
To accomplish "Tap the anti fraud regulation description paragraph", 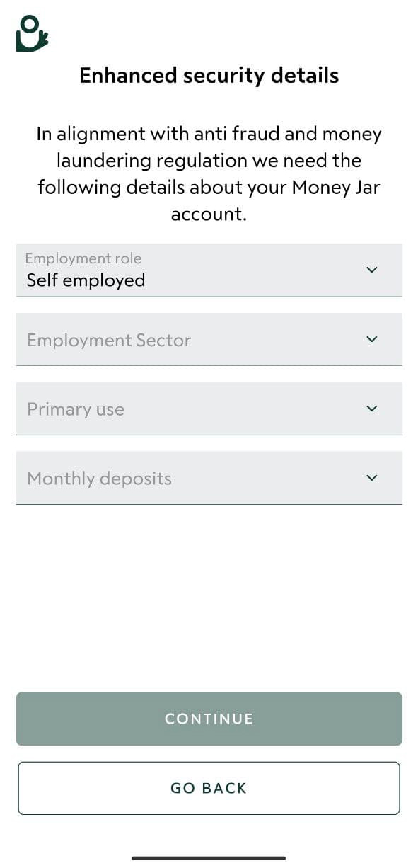I will 209,173.
